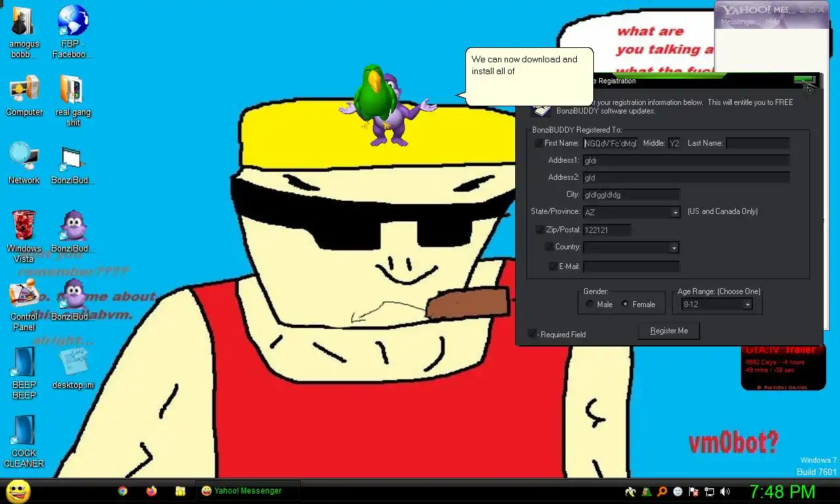Open the Help menu in Yahoo Messenger
This screenshot has width=840, height=504.
click(x=773, y=22)
